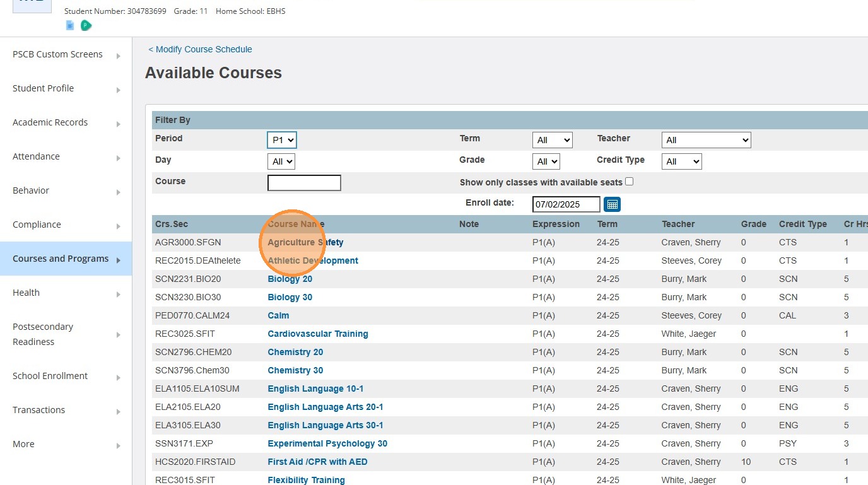Toggle Show only classes with available seats

(629, 182)
